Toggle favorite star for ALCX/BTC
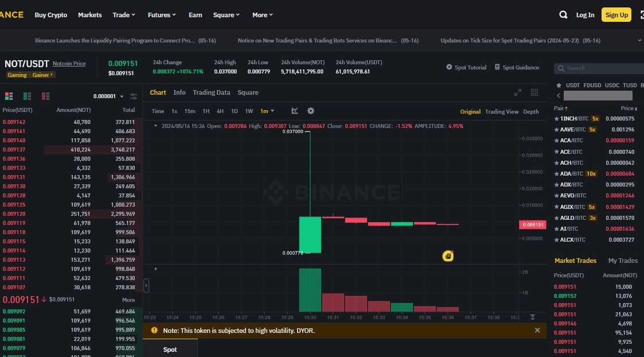644x357 pixels. [556, 240]
